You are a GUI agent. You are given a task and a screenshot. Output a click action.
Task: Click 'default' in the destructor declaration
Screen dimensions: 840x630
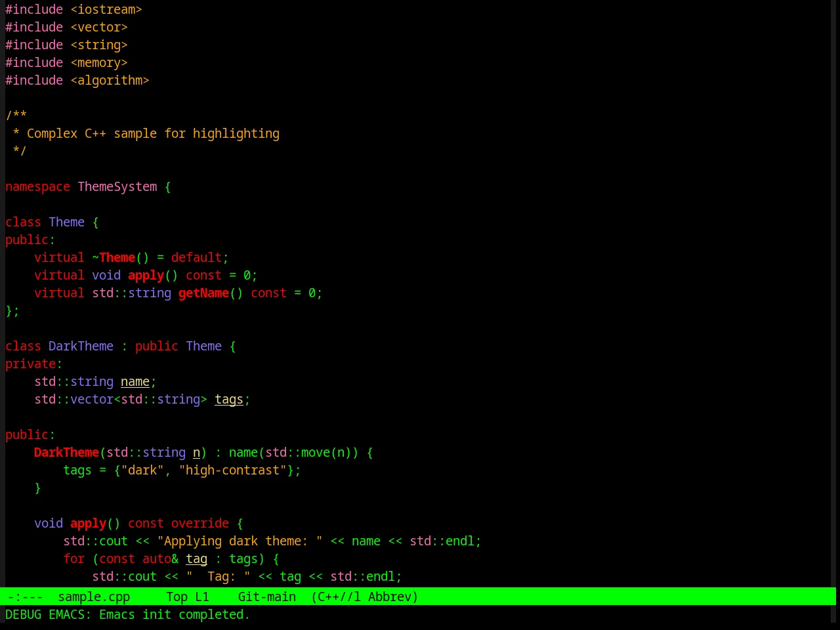pyautogui.click(x=196, y=257)
